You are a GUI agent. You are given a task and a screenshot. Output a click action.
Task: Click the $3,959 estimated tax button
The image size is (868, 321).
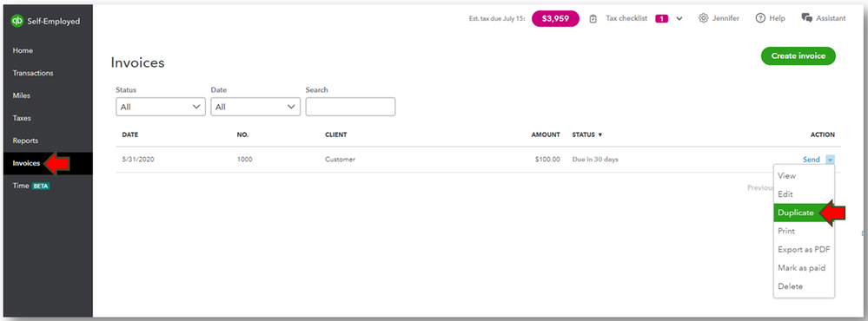point(555,19)
